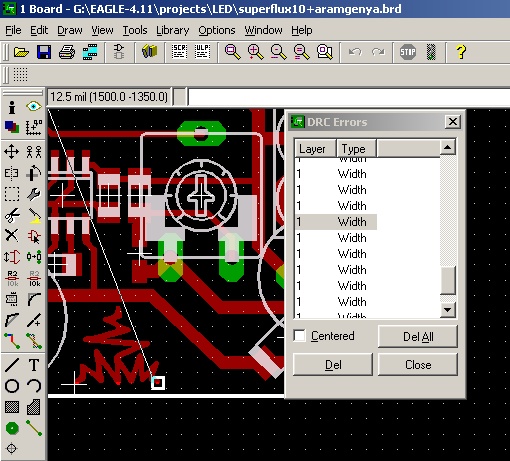Select the Hole tool
The image size is (510, 461).
(x=12, y=449)
